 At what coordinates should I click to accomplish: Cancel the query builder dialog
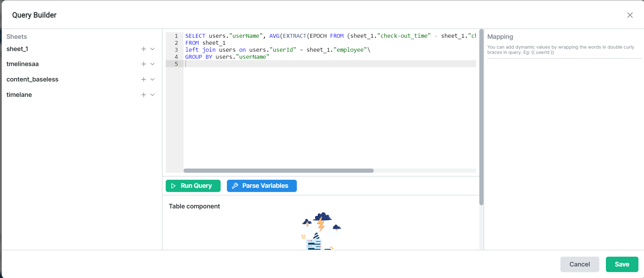click(x=580, y=264)
